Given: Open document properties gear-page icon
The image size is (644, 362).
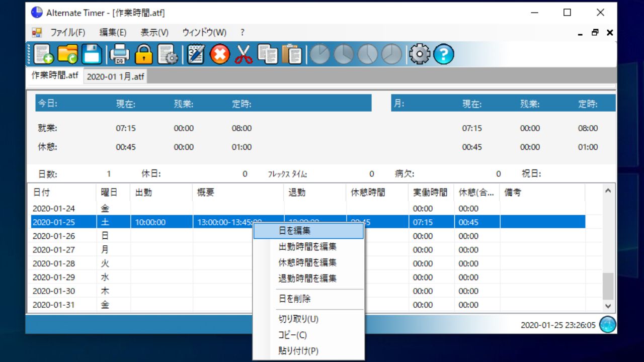Looking at the screenshot, I should pyautogui.click(x=168, y=54).
